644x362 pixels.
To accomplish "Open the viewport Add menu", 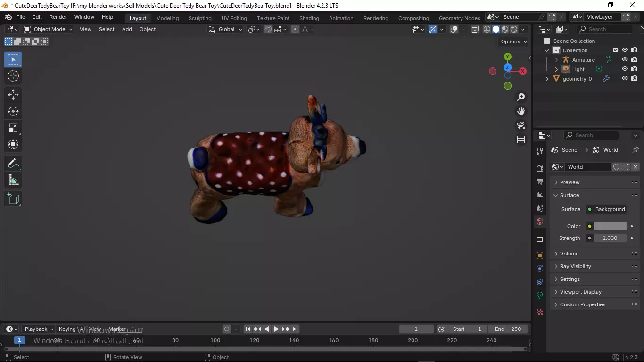I will click(x=127, y=29).
